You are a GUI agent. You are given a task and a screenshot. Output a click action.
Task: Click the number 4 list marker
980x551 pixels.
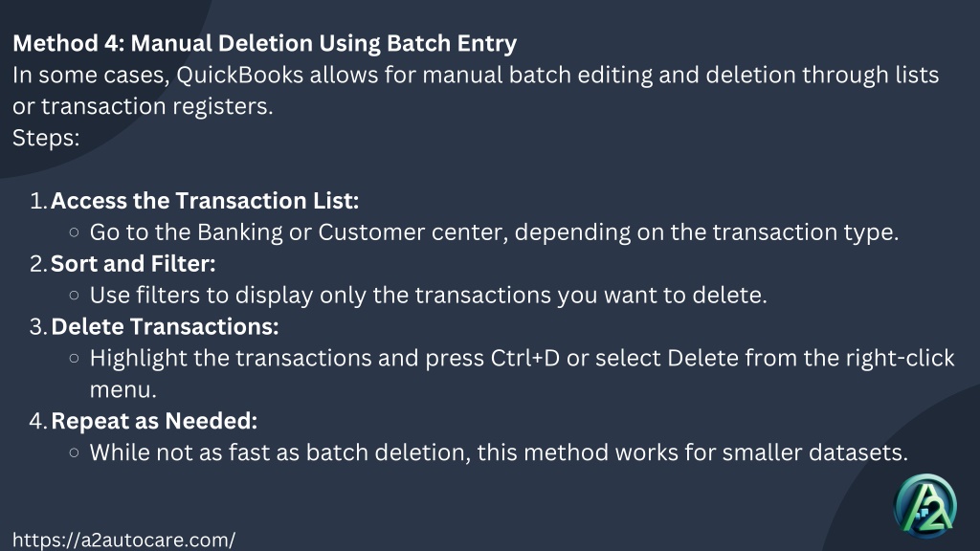pyautogui.click(x=38, y=421)
